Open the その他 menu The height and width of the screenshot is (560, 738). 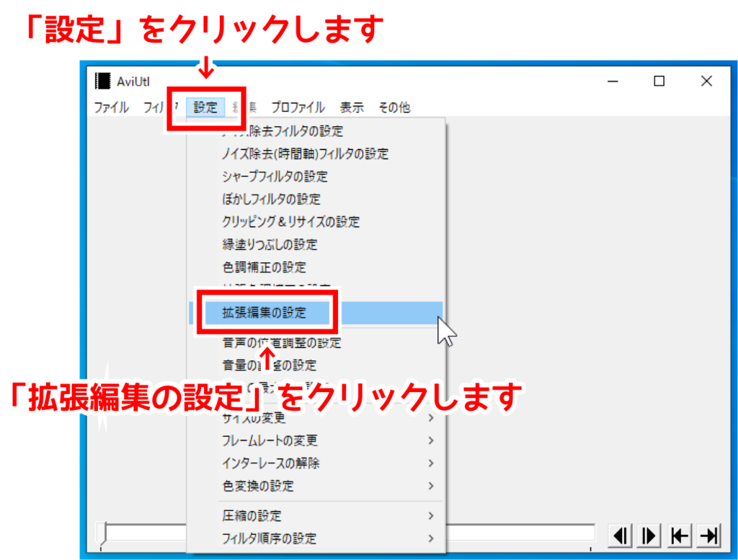tap(394, 107)
